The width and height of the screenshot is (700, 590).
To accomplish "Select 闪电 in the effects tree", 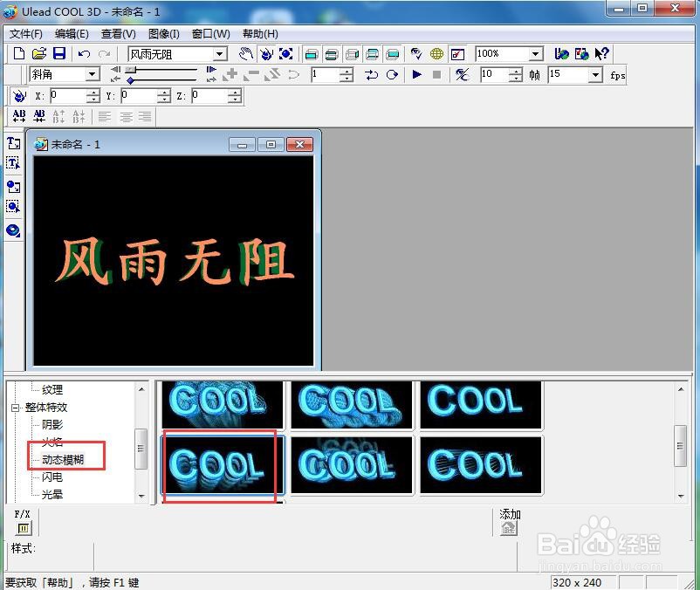I will pyautogui.click(x=52, y=477).
